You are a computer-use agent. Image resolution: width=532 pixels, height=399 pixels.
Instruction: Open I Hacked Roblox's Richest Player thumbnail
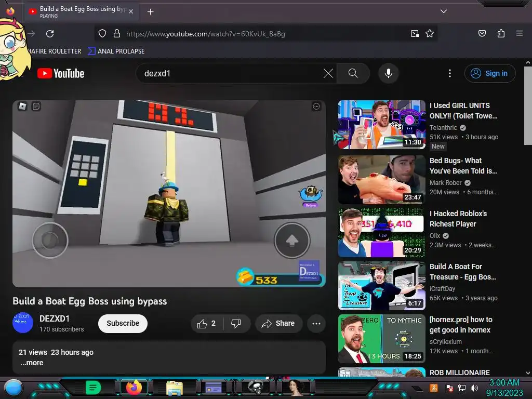coord(382,233)
